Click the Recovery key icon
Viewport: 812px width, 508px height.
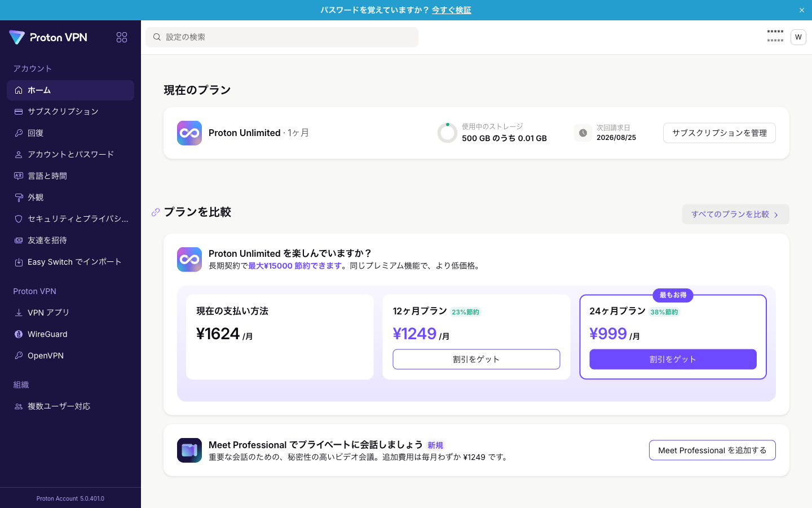pyautogui.click(x=19, y=133)
